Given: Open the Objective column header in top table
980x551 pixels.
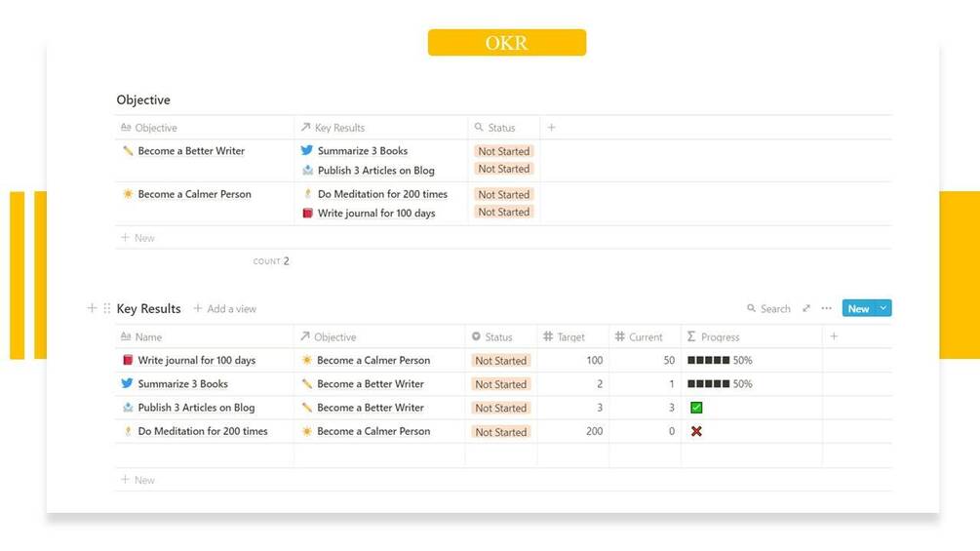Looking at the screenshot, I should tap(205, 128).
